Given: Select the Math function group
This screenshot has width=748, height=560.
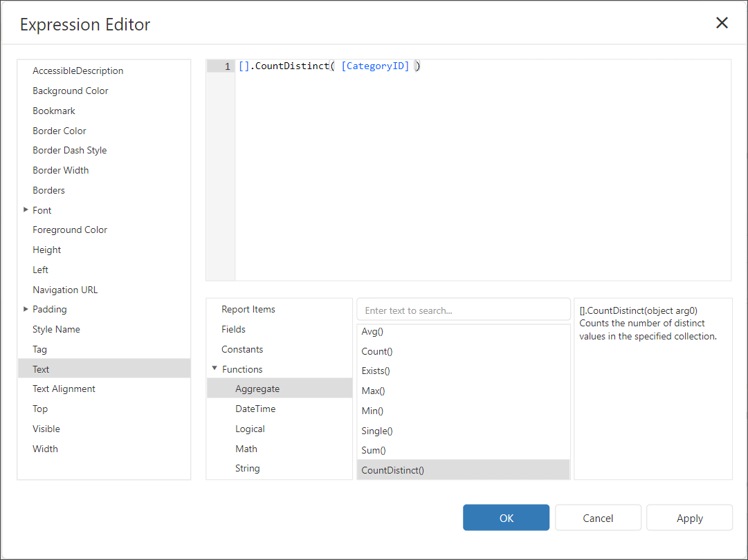Looking at the screenshot, I should (x=280, y=449).
